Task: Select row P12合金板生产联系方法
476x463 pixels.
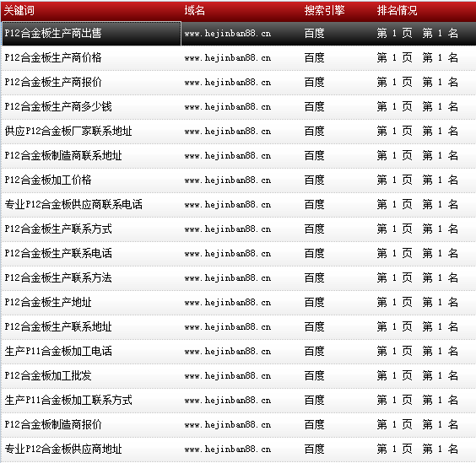Action: pyautogui.click(x=239, y=278)
